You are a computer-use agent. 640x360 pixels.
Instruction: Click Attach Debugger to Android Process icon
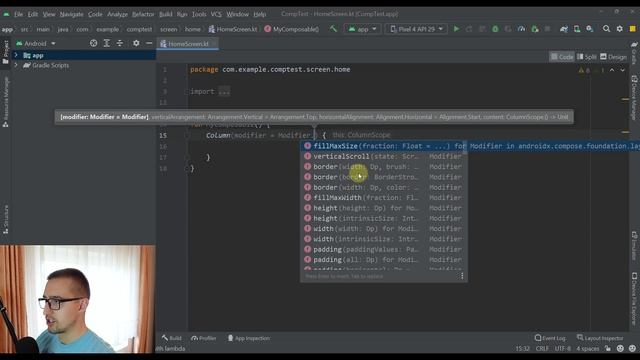(534, 29)
